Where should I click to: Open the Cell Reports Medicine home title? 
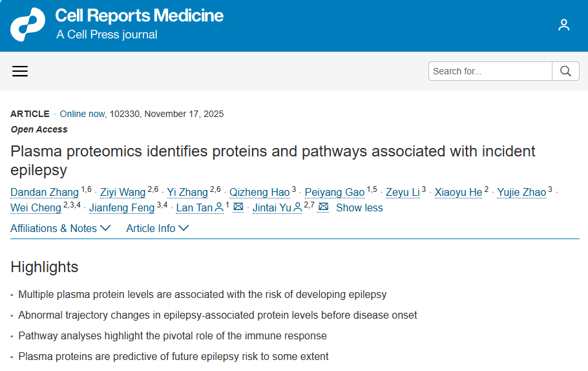[x=139, y=16]
